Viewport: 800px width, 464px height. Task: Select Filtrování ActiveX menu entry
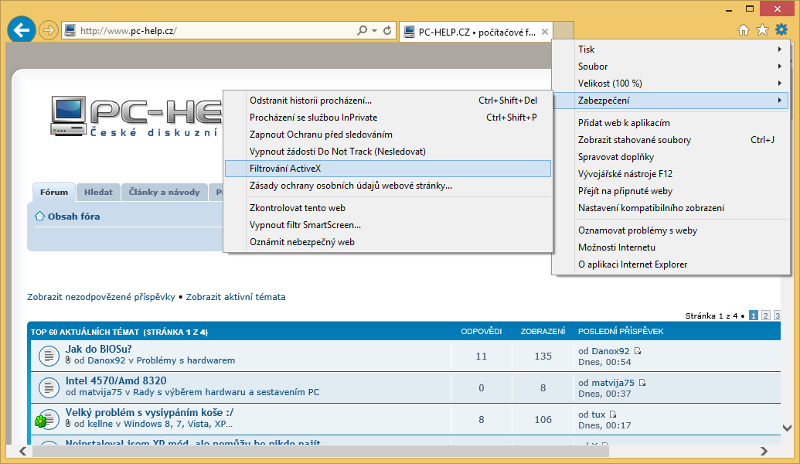[x=386, y=169]
